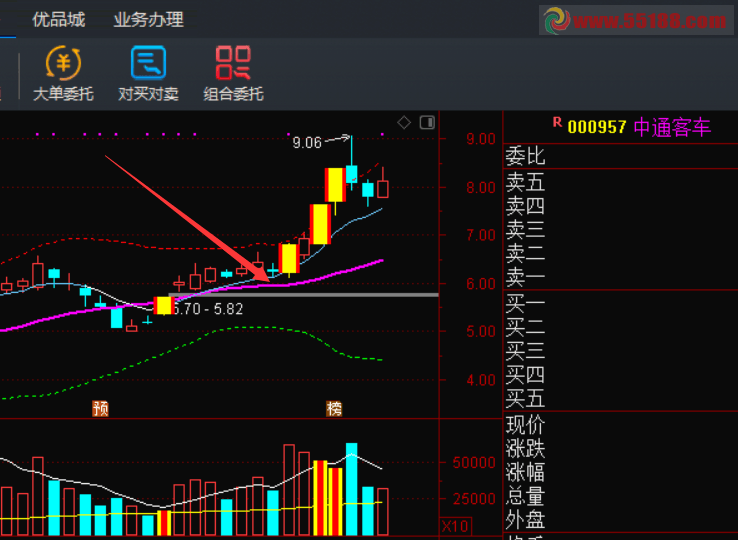Click the 9.06 high price label
This screenshot has width=739, height=540.
pyautogui.click(x=306, y=143)
